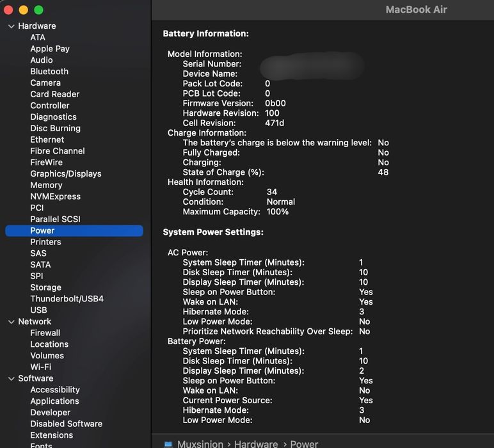
Task: Select Fibre Channel in the sidebar
Action: (58, 151)
